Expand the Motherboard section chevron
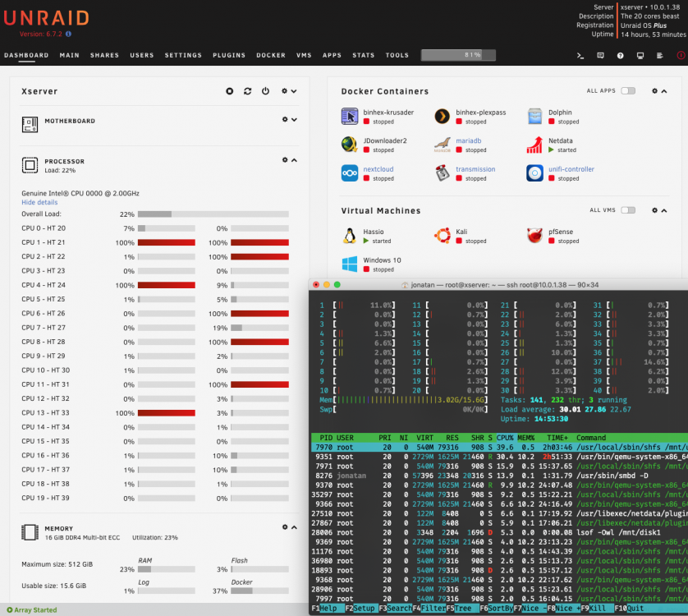 point(294,119)
